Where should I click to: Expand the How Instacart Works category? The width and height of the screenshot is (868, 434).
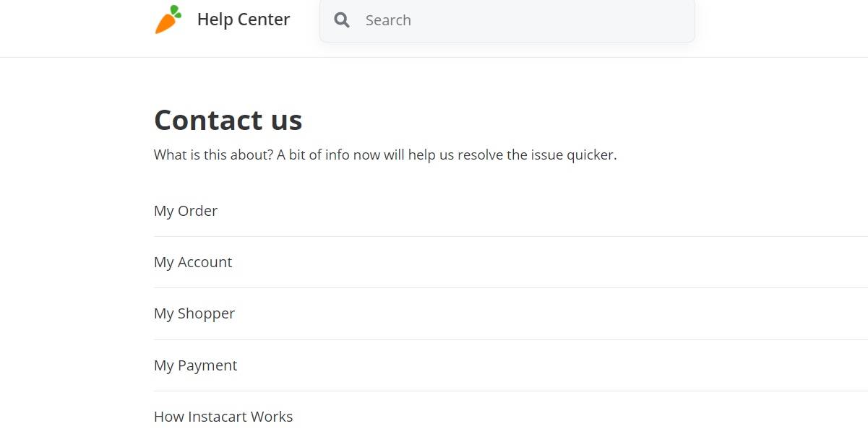tap(223, 417)
